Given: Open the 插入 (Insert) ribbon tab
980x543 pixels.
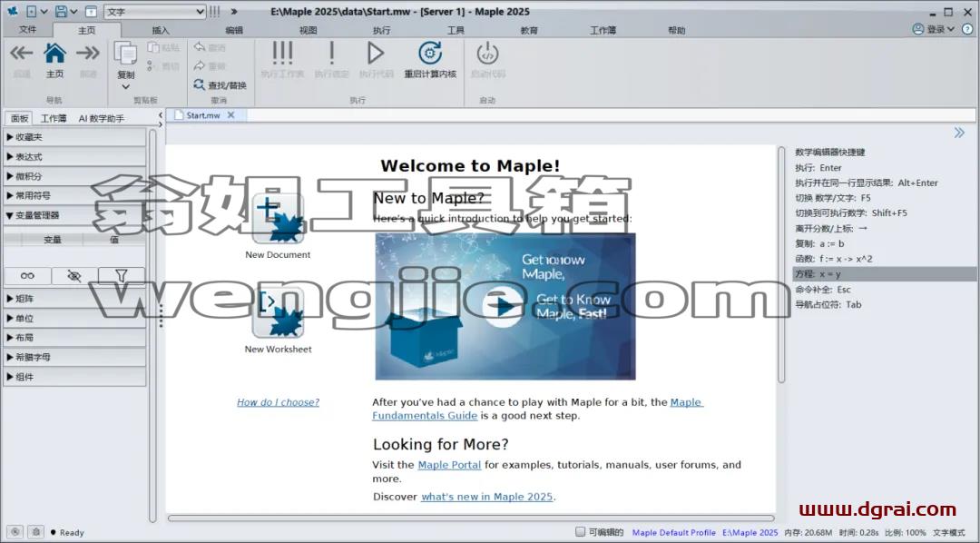Looking at the screenshot, I should (161, 30).
